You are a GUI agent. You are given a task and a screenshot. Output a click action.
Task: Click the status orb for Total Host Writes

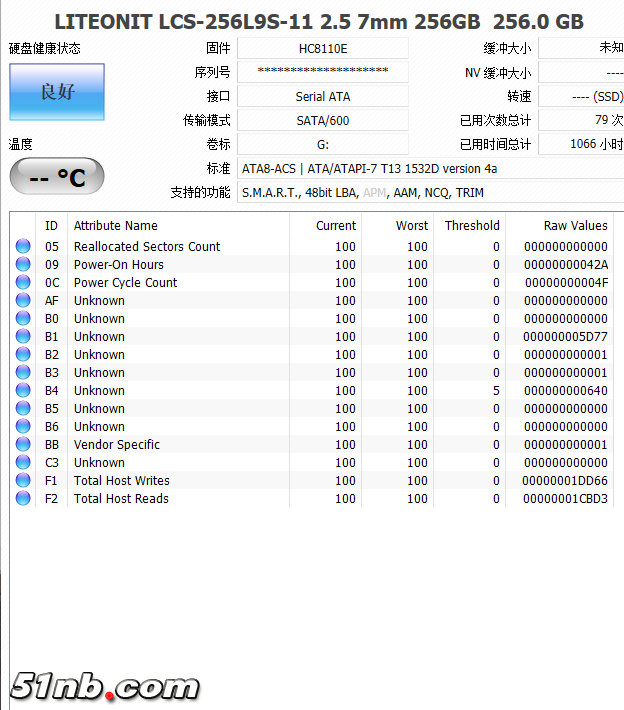23,480
